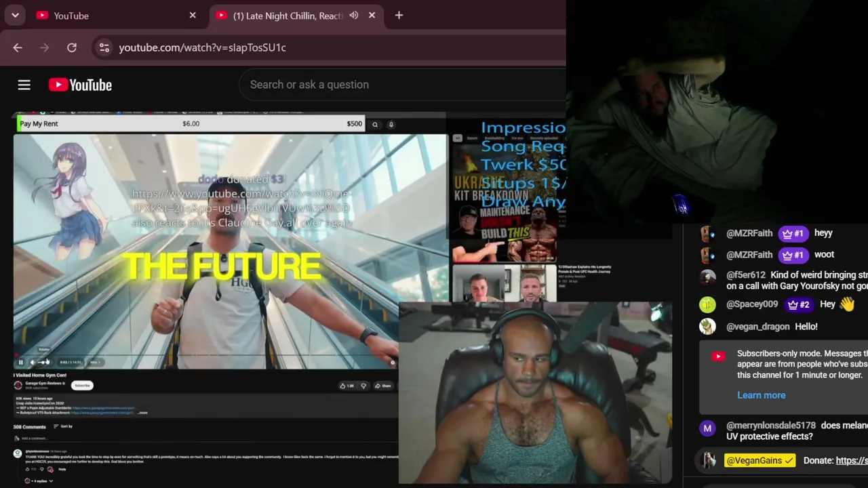Click the microphone icon in inner video

pyautogui.click(x=391, y=124)
